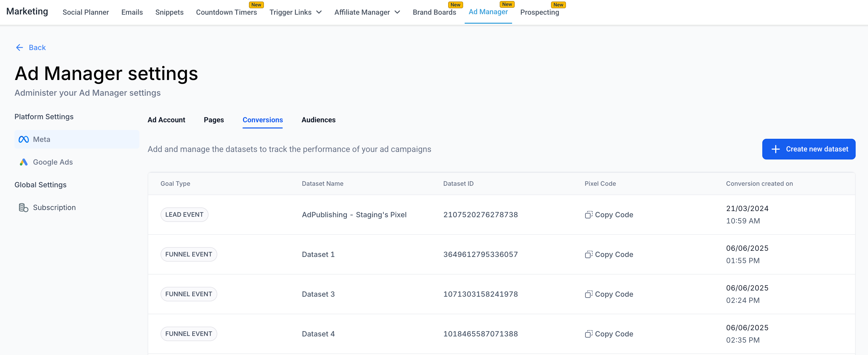Click dataset name AdPublishing - Staging's Pixel
This screenshot has height=355, width=868.
354,215
